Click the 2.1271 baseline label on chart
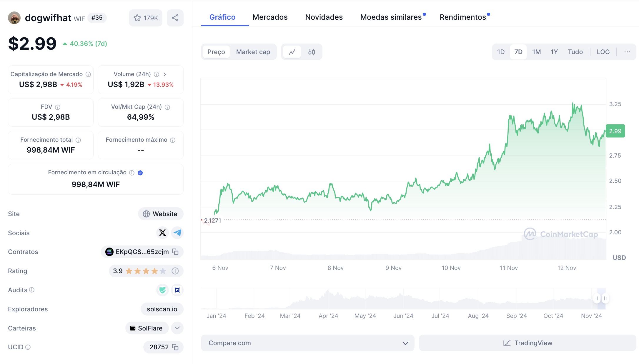 pyautogui.click(x=212, y=221)
